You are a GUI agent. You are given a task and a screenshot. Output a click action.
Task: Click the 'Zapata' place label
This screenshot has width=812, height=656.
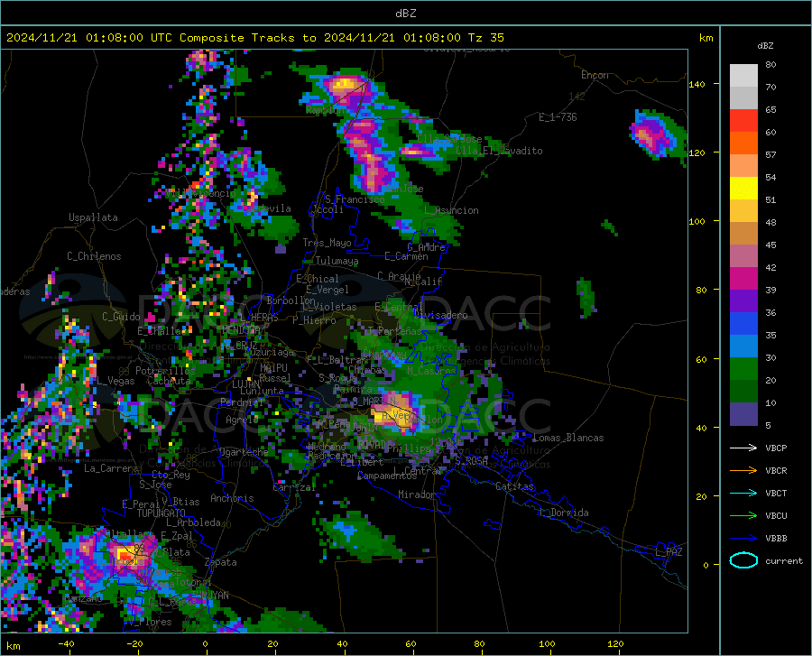point(221,562)
